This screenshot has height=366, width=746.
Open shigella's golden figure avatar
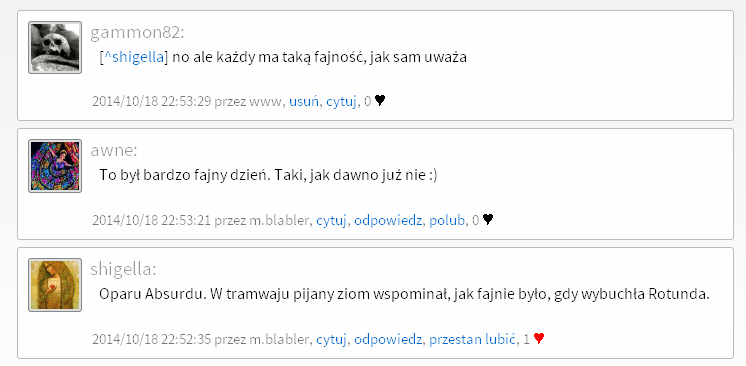click(55, 285)
